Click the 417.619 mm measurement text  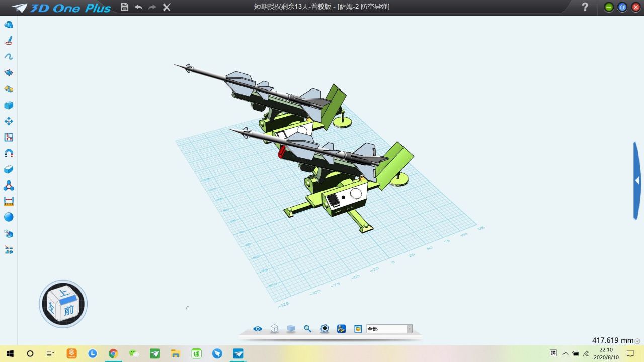point(613,340)
